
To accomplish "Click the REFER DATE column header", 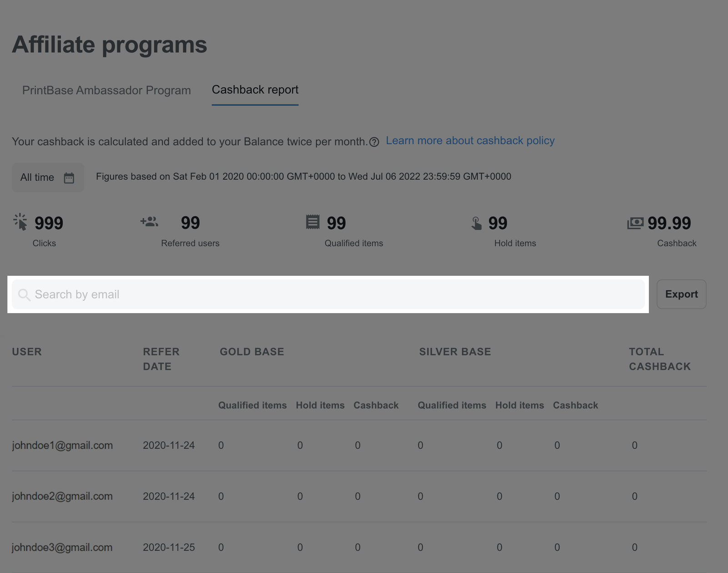I will pos(161,359).
